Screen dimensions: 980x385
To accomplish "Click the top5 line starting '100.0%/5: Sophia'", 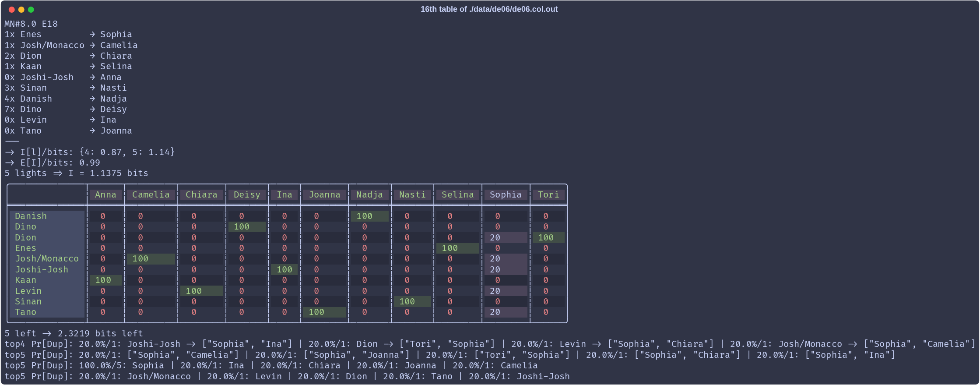I will click(x=271, y=365).
